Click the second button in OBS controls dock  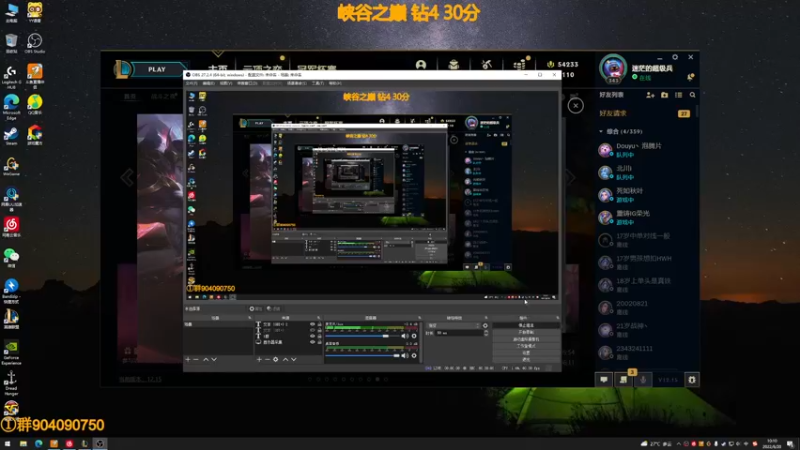526,332
